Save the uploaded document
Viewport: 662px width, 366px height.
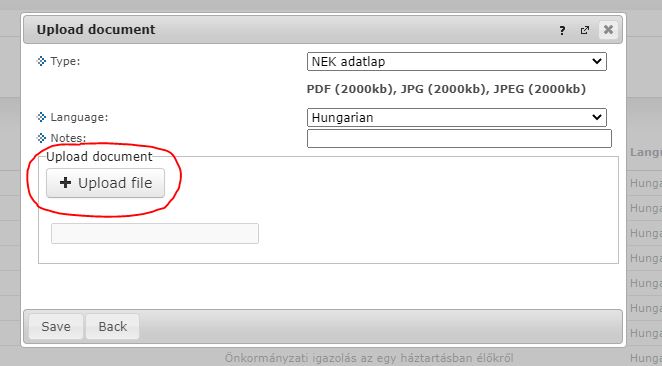tap(56, 326)
